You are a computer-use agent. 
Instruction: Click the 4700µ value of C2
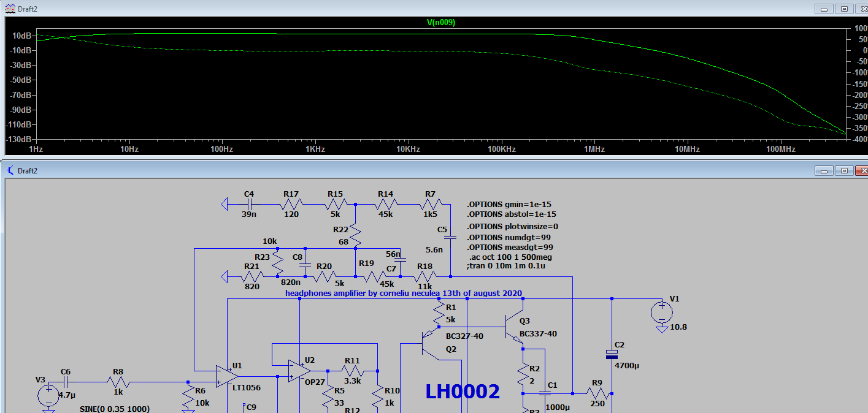pyautogui.click(x=626, y=365)
